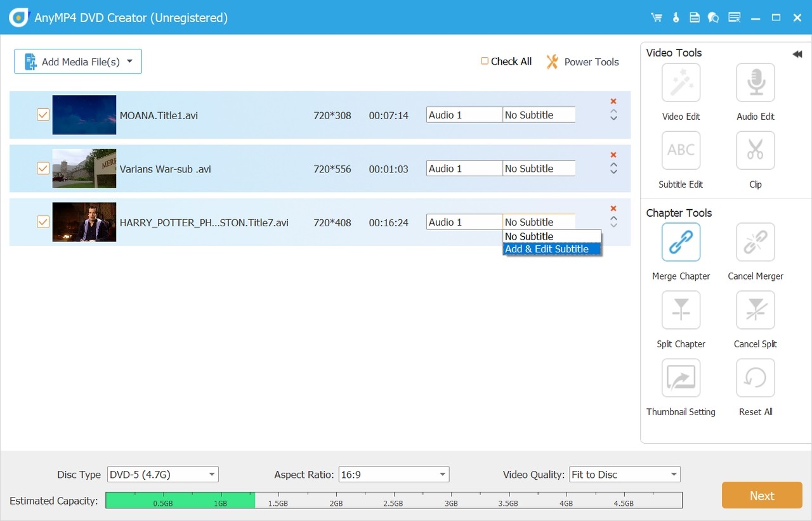
Task: Click the Power Tools button
Action: (582, 61)
